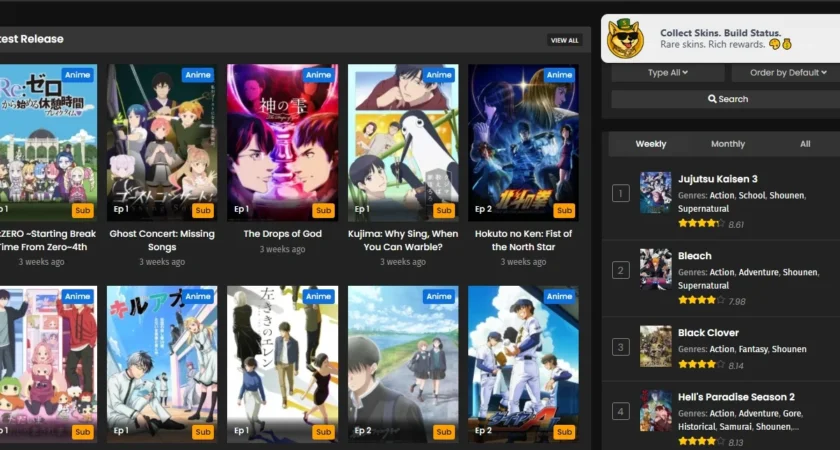Open the Re:ZERO Break Time poster
Viewport: 840px width, 450px height.
(x=48, y=142)
